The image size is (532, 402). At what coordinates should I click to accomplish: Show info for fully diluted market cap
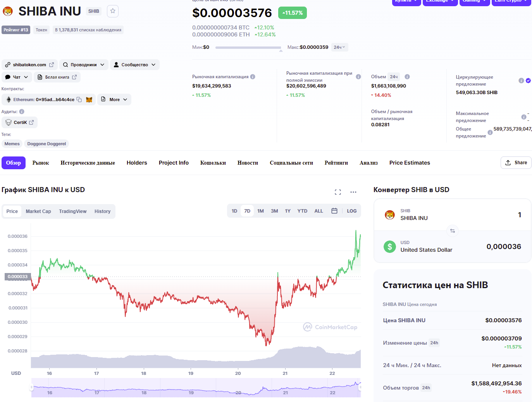coord(358,77)
